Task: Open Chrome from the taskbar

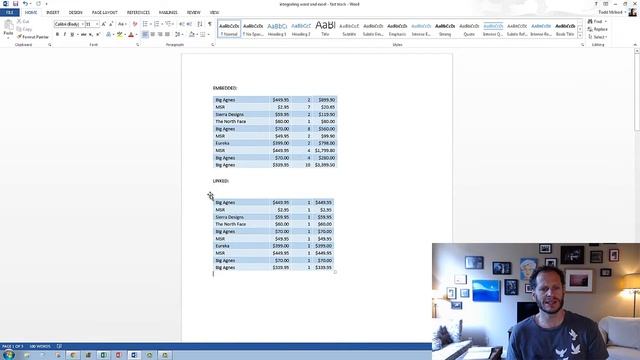Action: coord(73,355)
